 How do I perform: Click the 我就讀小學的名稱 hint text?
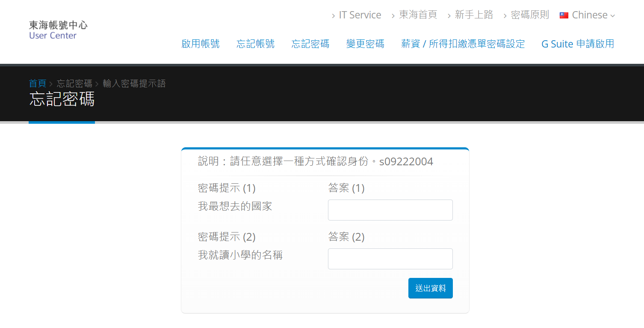[240, 255]
